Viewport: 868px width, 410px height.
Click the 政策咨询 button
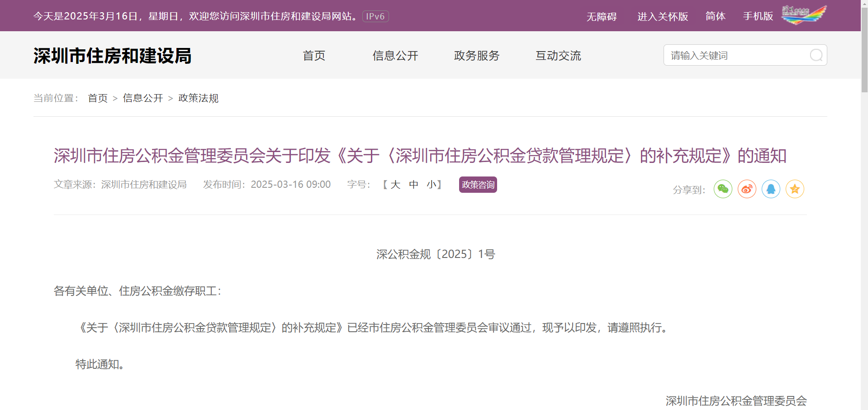pyautogui.click(x=478, y=185)
